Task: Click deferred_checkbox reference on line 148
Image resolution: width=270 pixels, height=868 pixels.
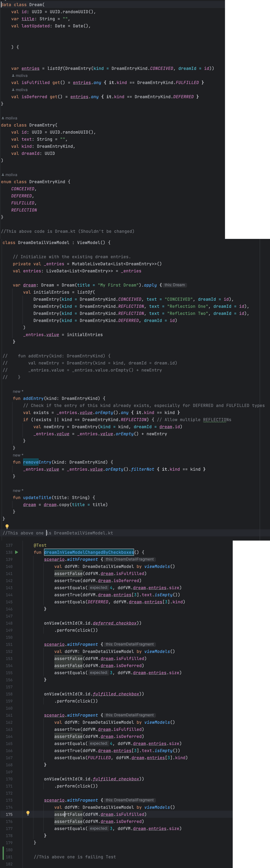Action: tap(115, 623)
